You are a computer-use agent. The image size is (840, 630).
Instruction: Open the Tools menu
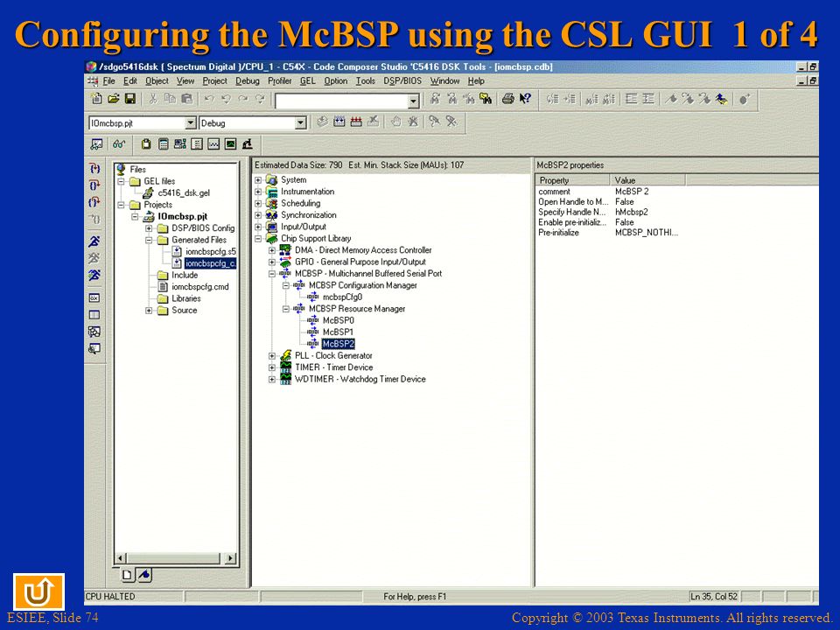(x=366, y=80)
